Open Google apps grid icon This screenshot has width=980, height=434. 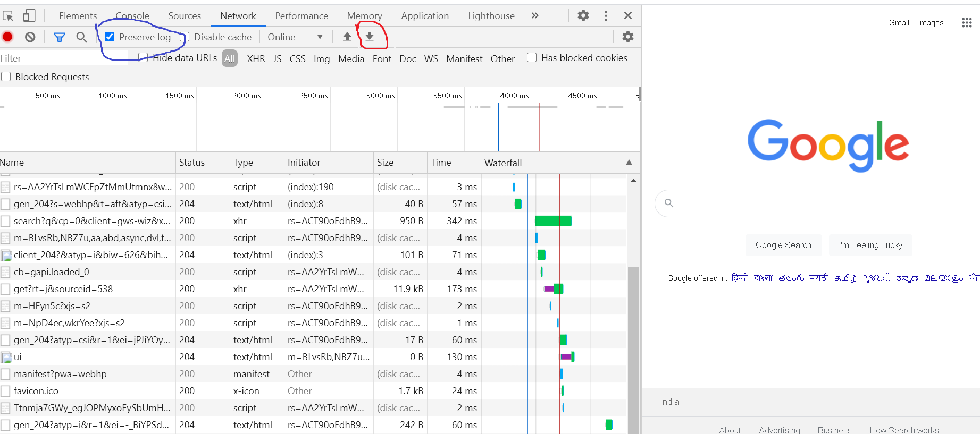967,23
